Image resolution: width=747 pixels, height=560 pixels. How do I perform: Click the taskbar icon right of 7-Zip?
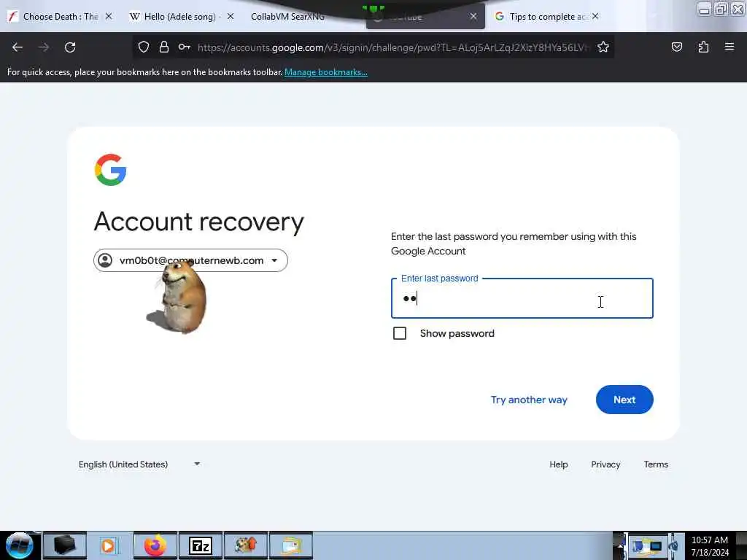click(x=246, y=545)
